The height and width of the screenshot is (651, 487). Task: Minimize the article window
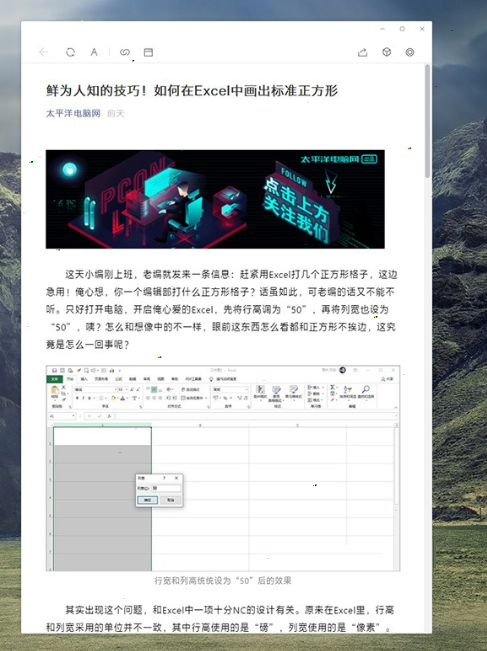382,29
